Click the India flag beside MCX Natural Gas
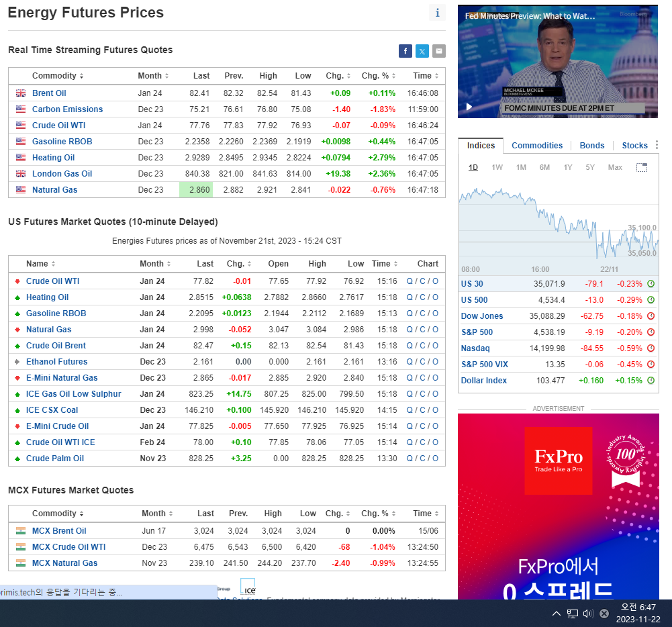Screen dimensions: 672x627 click(21, 563)
